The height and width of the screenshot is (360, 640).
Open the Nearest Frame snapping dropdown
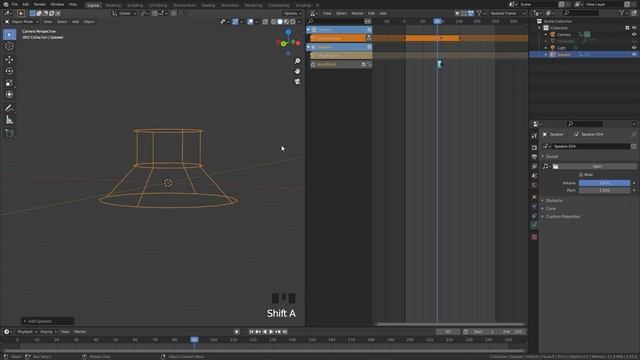point(507,13)
